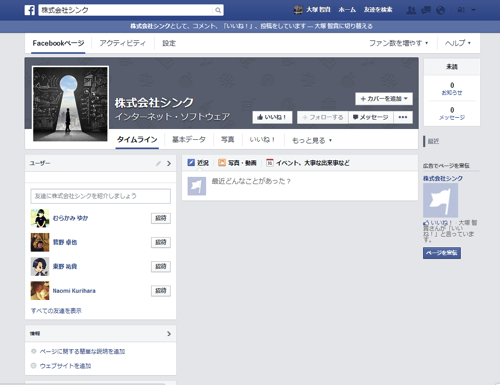Open the three-dots more options button
The width and height of the screenshot is (500, 385).
[403, 117]
